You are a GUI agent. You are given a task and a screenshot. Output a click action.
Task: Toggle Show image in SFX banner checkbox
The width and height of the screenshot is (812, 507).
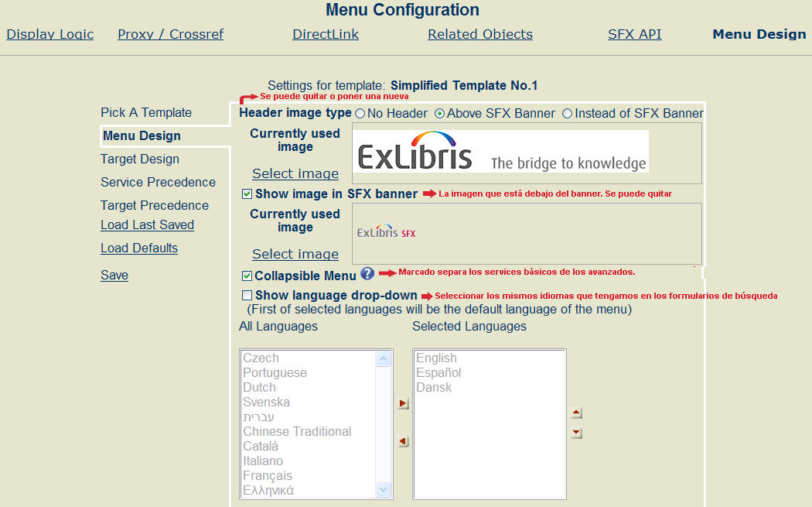[247, 194]
